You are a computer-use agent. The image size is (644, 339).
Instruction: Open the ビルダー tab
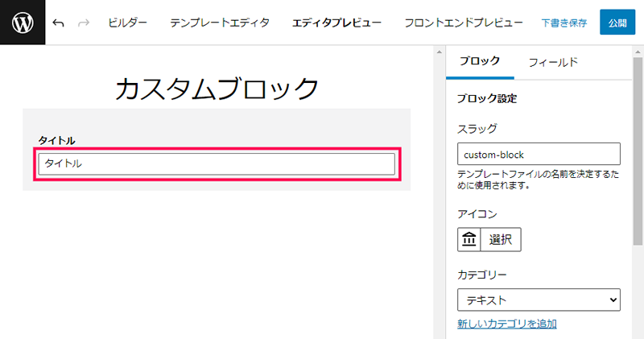coord(127,23)
